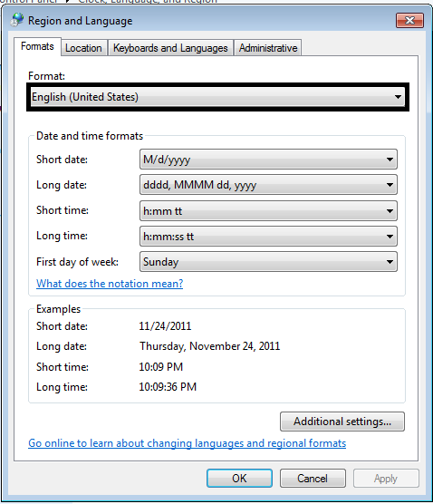Select the Formats tab

click(37, 46)
